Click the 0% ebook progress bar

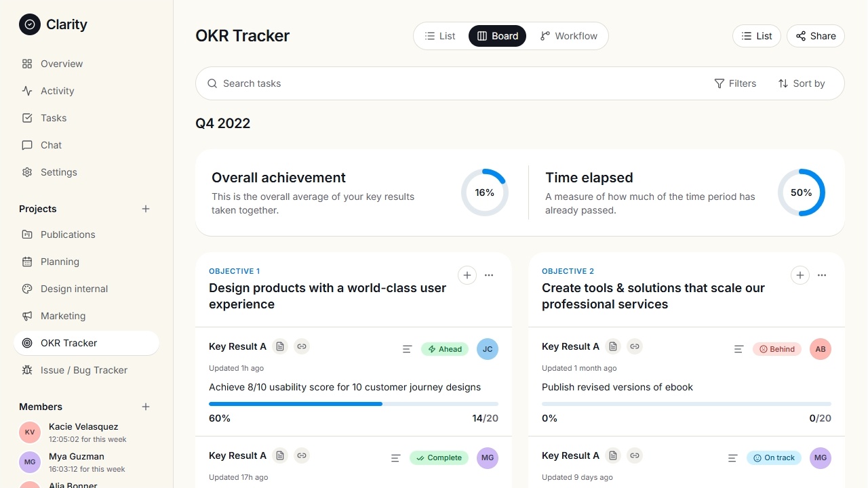(687, 404)
